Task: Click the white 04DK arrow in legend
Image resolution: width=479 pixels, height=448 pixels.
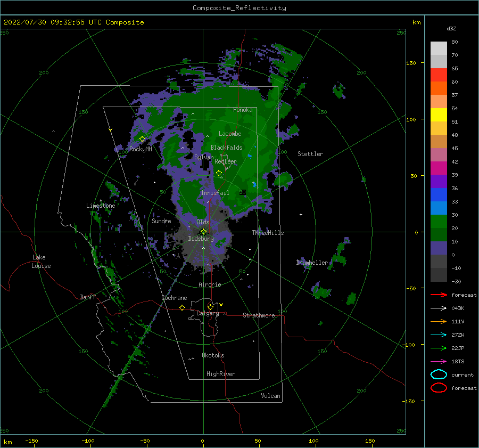Action: point(439,308)
